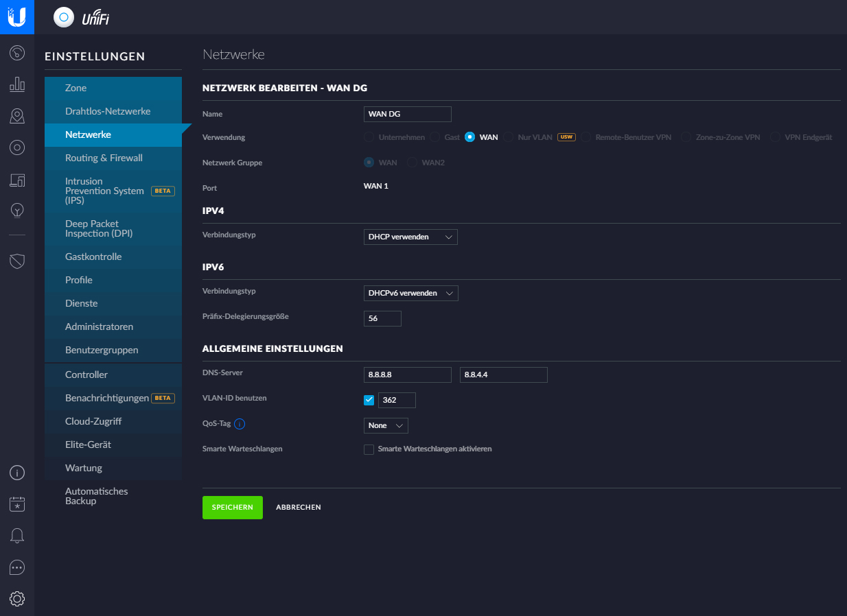Open the Map icon in sidebar

[x=17, y=116]
